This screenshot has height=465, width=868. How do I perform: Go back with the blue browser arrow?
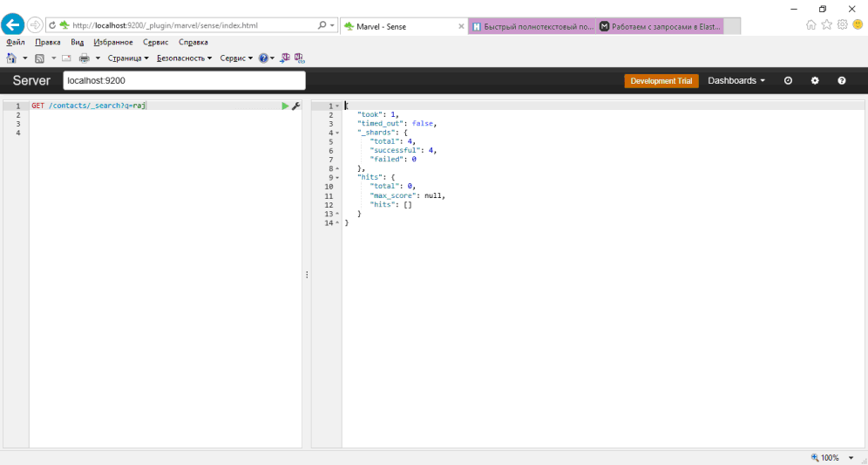click(13, 25)
